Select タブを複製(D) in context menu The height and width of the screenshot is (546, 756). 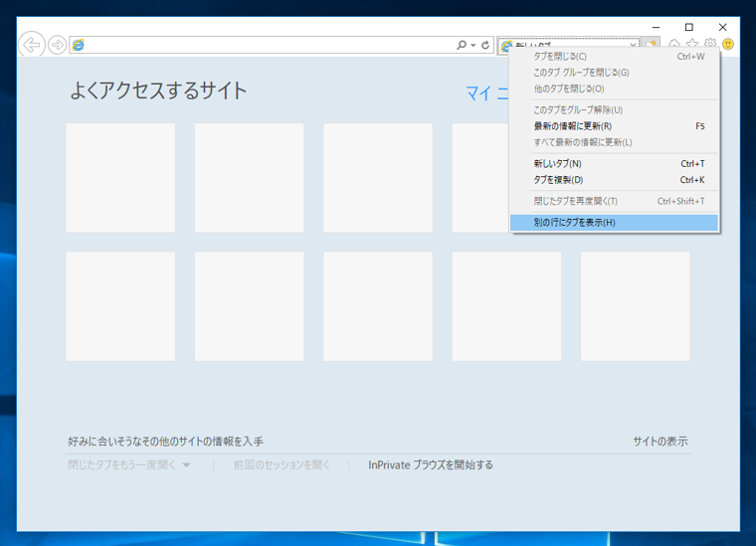click(x=615, y=180)
